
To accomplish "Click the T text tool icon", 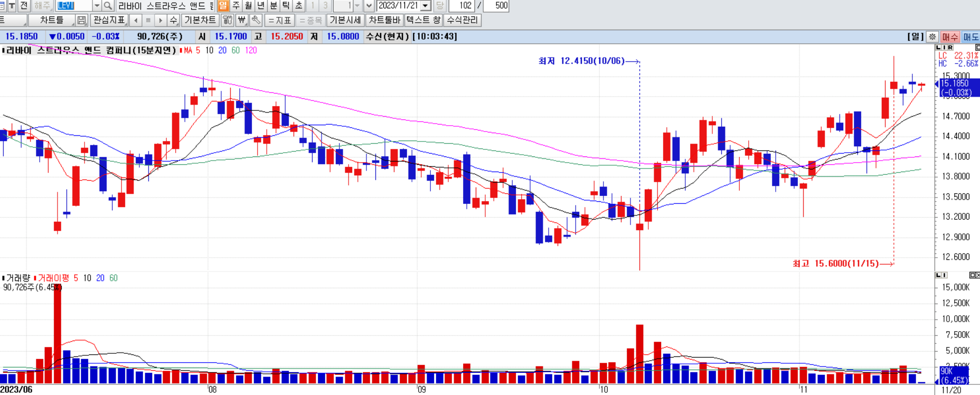I will [12, 6].
